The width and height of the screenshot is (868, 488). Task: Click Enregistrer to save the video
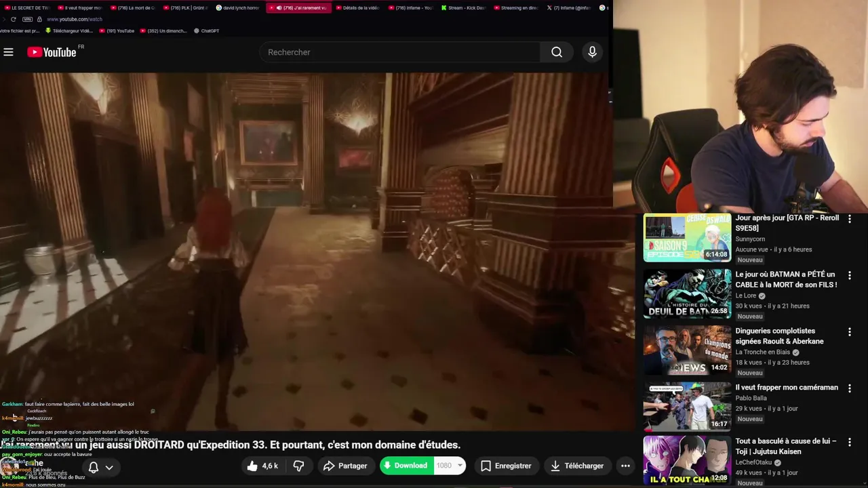[x=506, y=466]
